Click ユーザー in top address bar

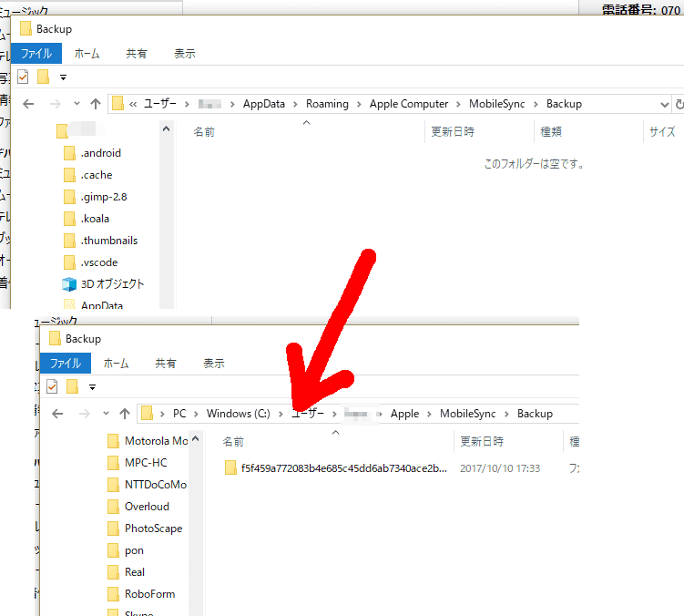tap(160, 104)
